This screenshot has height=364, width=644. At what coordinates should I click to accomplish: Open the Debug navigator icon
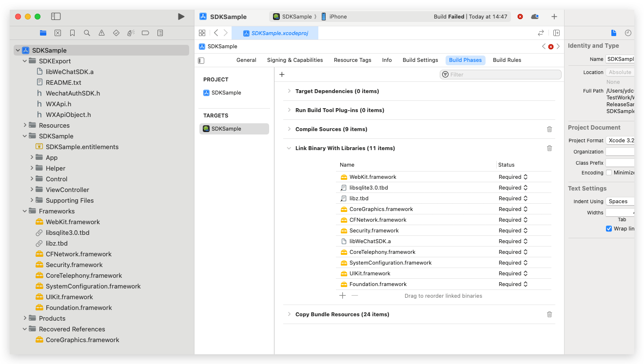pyautogui.click(x=131, y=33)
